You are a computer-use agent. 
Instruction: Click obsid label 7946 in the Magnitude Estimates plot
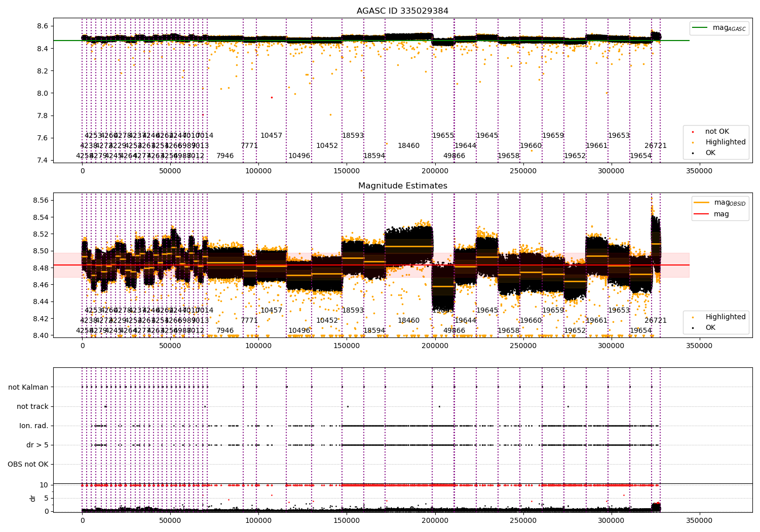[225, 330]
